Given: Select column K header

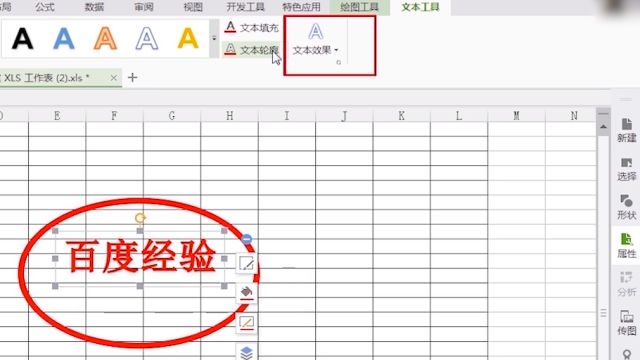Looking at the screenshot, I should click(401, 116).
